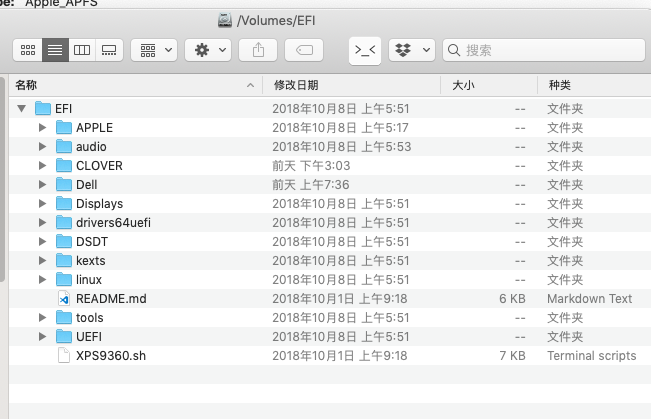651x419 pixels.
Task: Click the Edit Tags toolbar button
Action: (x=304, y=50)
